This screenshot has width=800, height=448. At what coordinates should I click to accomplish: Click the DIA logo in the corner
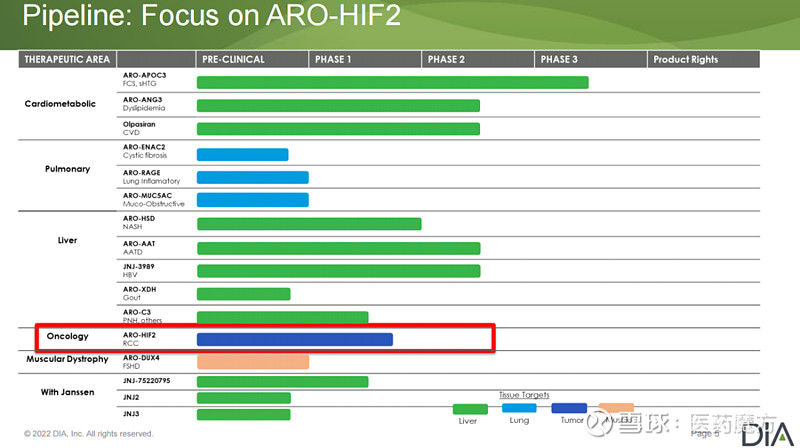pos(767,435)
